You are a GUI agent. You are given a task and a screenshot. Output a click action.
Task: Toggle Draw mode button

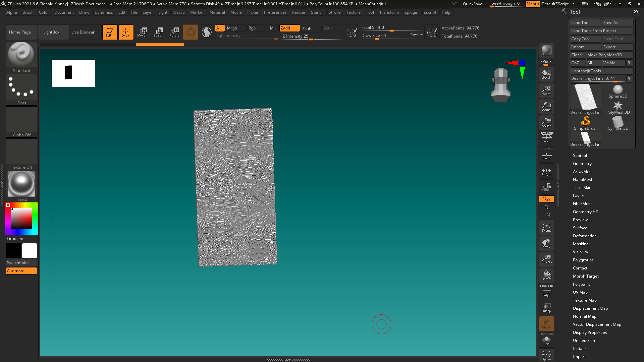tap(126, 32)
